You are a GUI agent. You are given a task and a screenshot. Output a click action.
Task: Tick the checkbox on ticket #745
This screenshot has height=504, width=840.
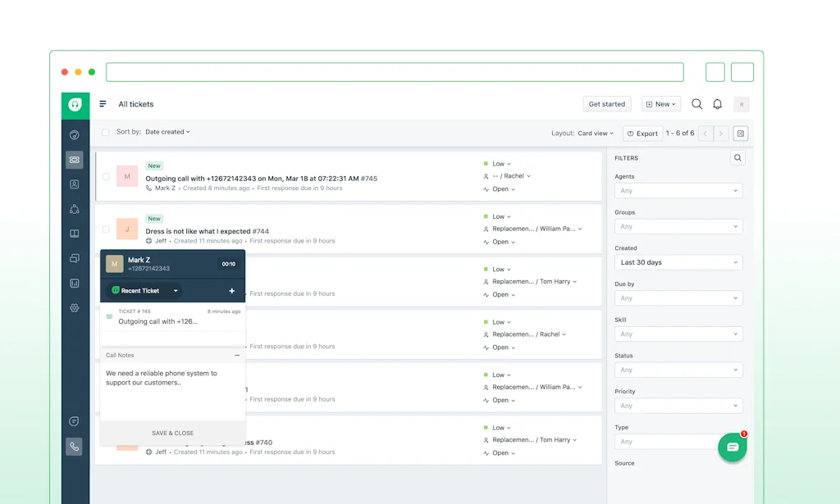coord(106,176)
